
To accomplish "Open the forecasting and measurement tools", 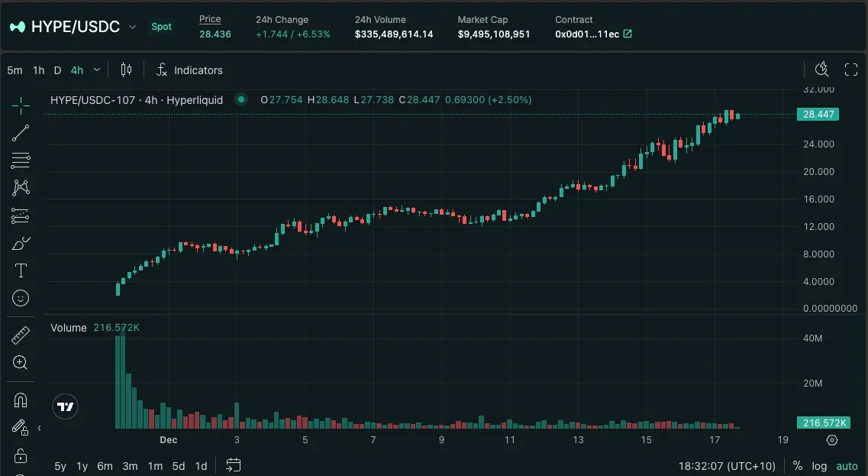I will coord(21,215).
